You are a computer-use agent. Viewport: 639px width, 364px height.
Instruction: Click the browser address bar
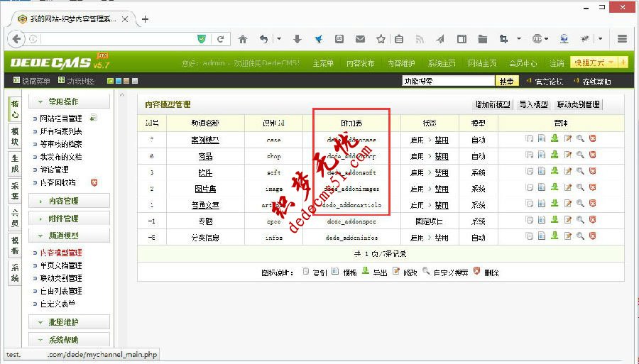(x=116, y=39)
